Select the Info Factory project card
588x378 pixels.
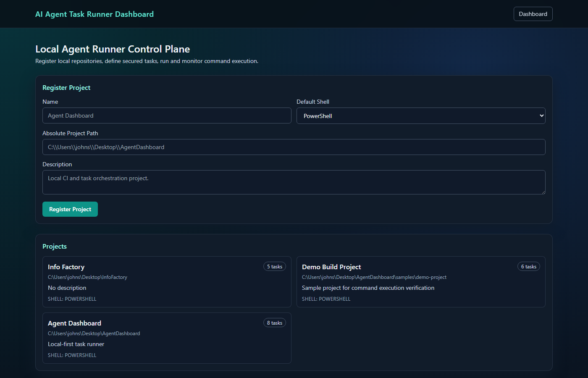(167, 282)
